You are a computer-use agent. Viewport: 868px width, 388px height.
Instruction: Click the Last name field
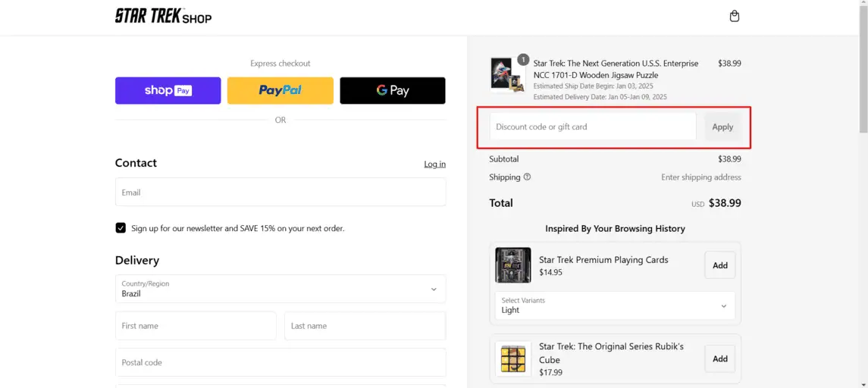point(365,326)
